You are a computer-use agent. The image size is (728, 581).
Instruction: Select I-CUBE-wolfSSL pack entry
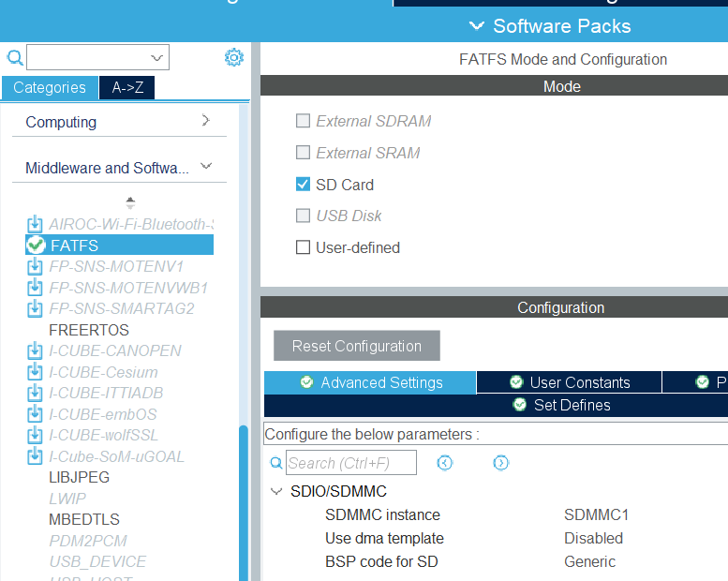pyautogui.click(x=104, y=435)
